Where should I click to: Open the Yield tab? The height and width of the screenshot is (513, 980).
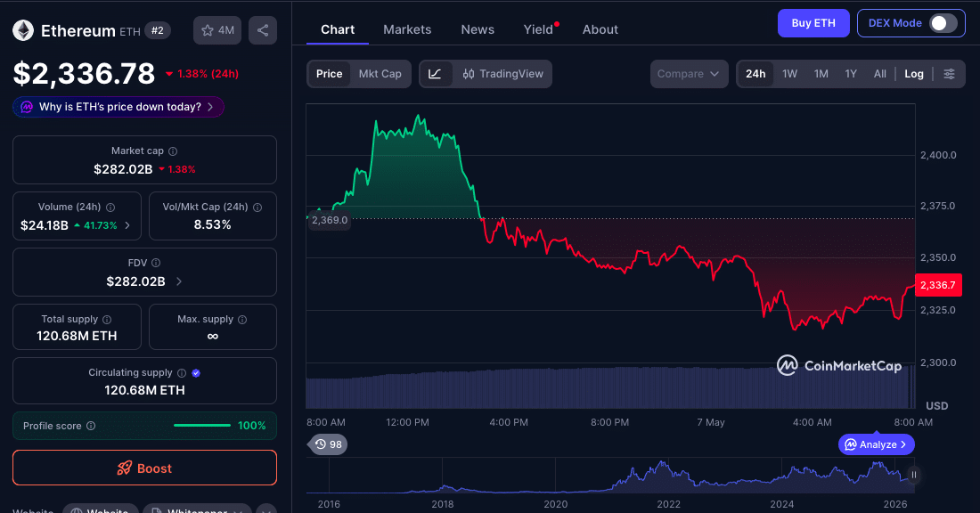(538, 29)
